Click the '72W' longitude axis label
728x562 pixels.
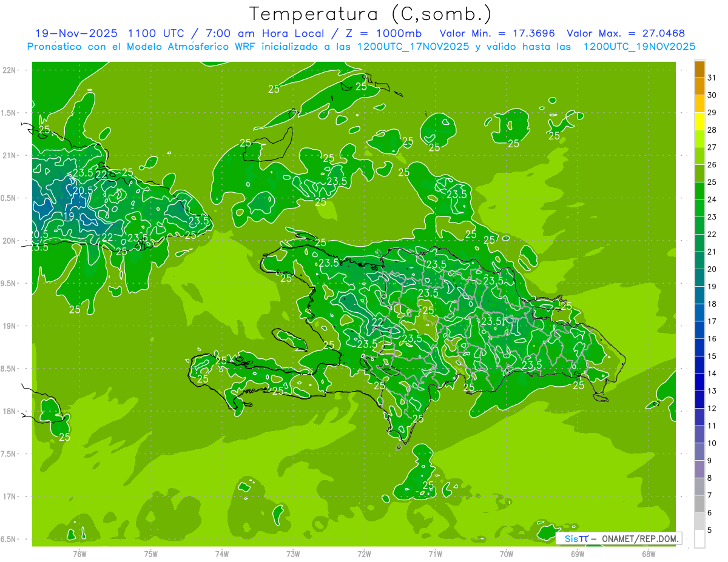click(x=364, y=554)
